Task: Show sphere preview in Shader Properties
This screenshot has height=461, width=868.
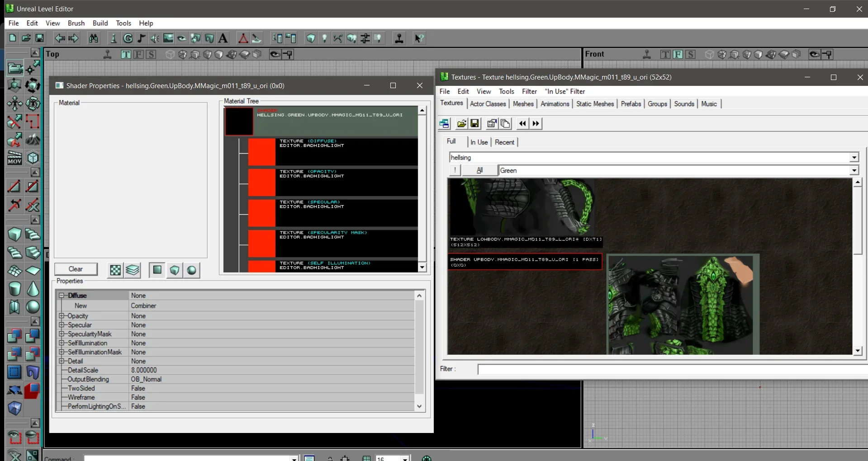Action: tap(192, 270)
